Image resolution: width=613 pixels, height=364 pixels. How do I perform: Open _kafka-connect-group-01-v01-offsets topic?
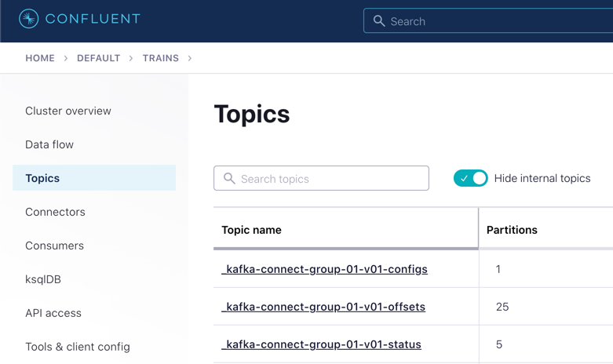coord(323,307)
